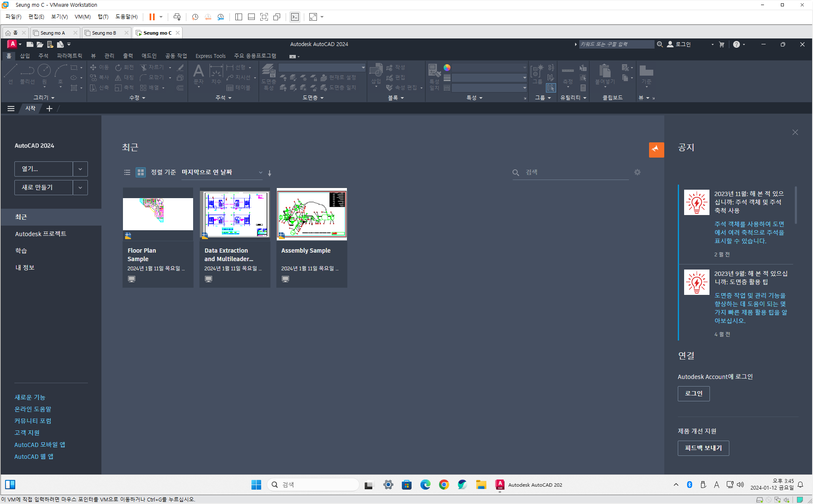Expand the Open button dropdown arrow
The width and height of the screenshot is (813, 504).
(80, 169)
